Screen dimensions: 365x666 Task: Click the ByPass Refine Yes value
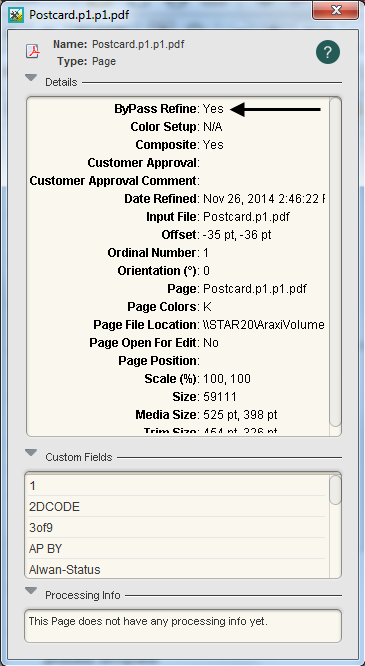click(213, 109)
